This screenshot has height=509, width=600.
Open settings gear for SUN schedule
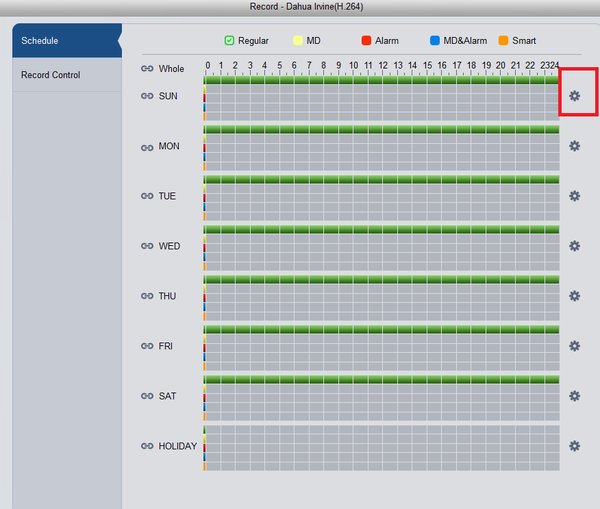[574, 96]
